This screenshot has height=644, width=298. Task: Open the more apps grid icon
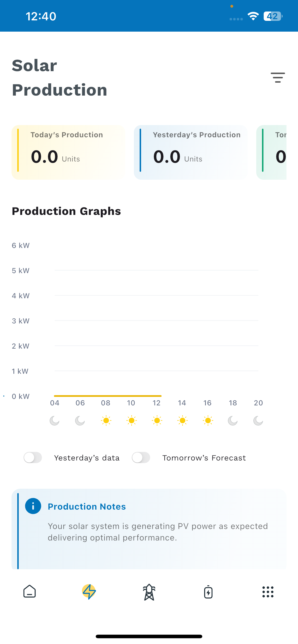point(268,592)
